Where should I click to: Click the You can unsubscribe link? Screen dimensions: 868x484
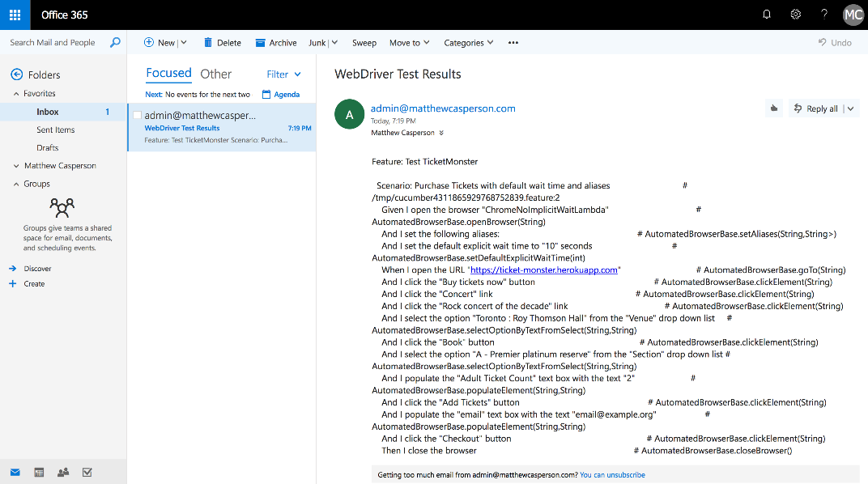[x=612, y=475]
